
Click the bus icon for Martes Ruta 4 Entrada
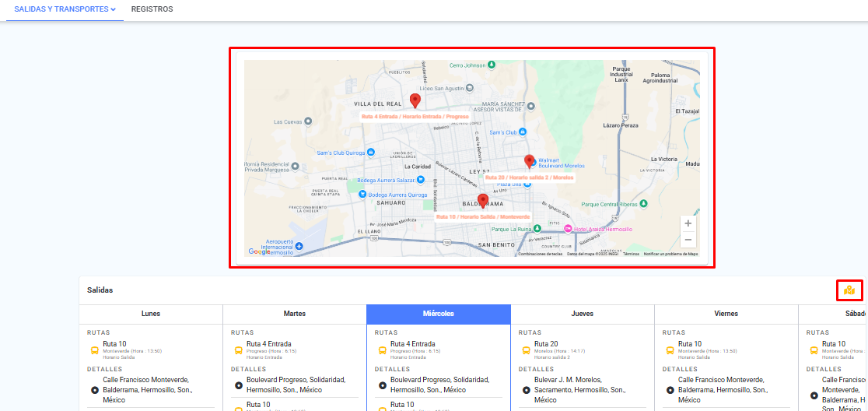pyautogui.click(x=239, y=350)
